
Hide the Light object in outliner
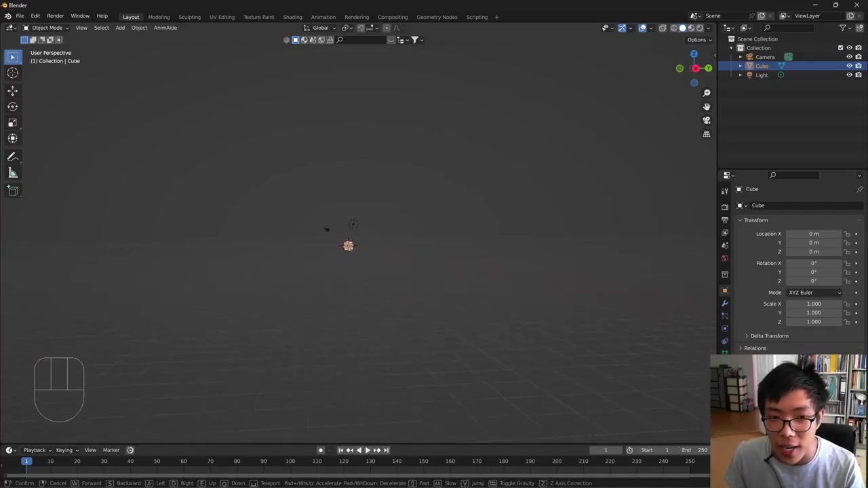pyautogui.click(x=849, y=75)
